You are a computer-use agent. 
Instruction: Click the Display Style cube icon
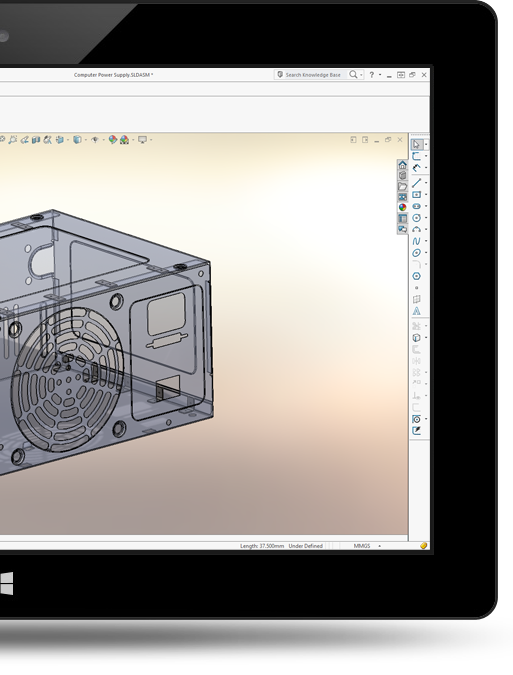(77, 139)
